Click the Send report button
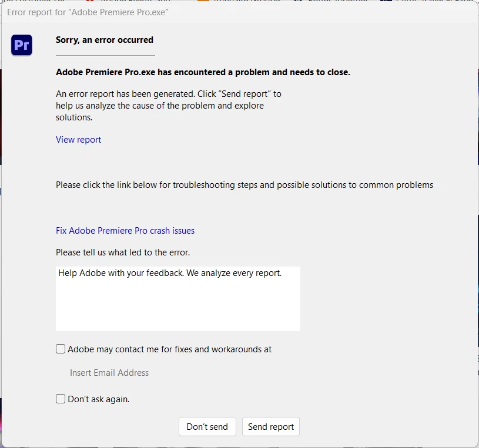Screen dimensions: 479x448 pos(271,426)
